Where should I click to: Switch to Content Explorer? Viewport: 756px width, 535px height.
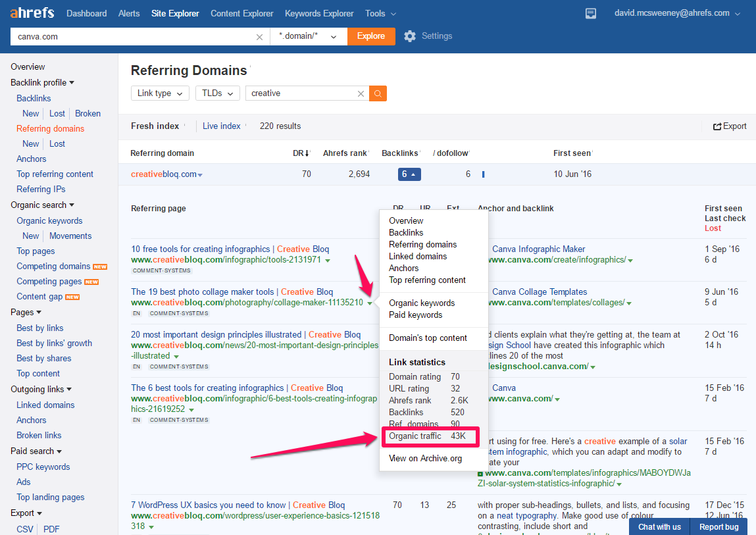click(x=242, y=14)
